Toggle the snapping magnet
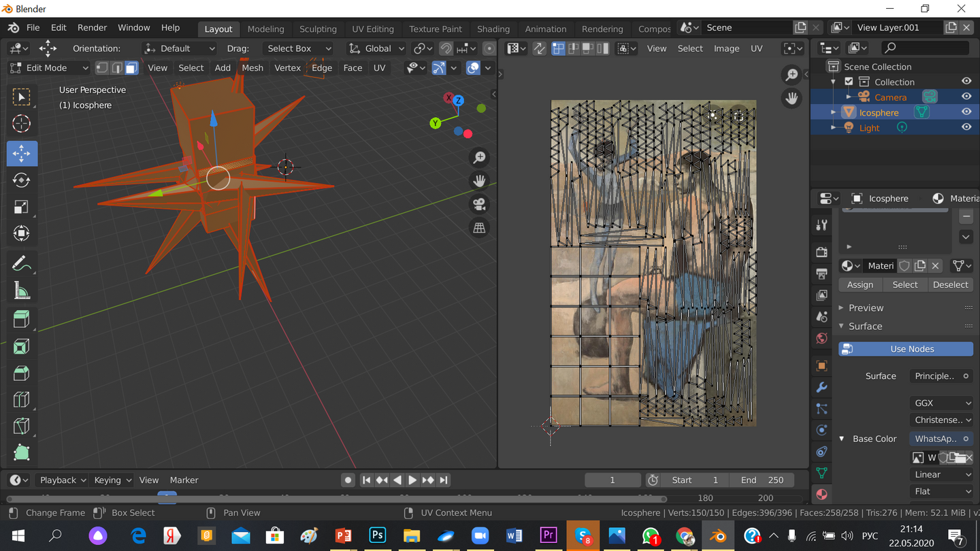 coord(446,48)
